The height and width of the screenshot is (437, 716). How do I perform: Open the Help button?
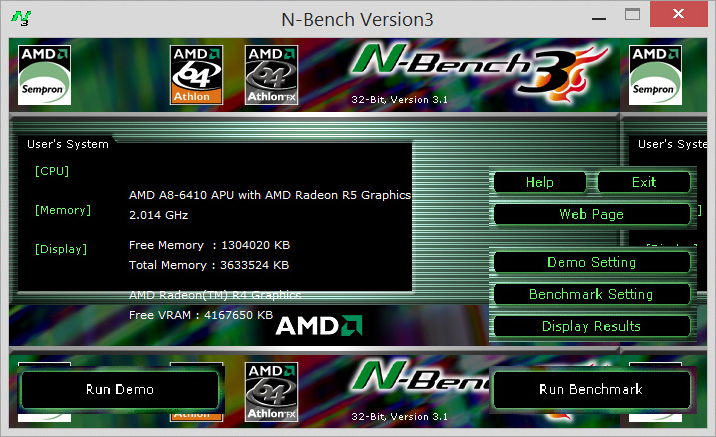(x=540, y=182)
